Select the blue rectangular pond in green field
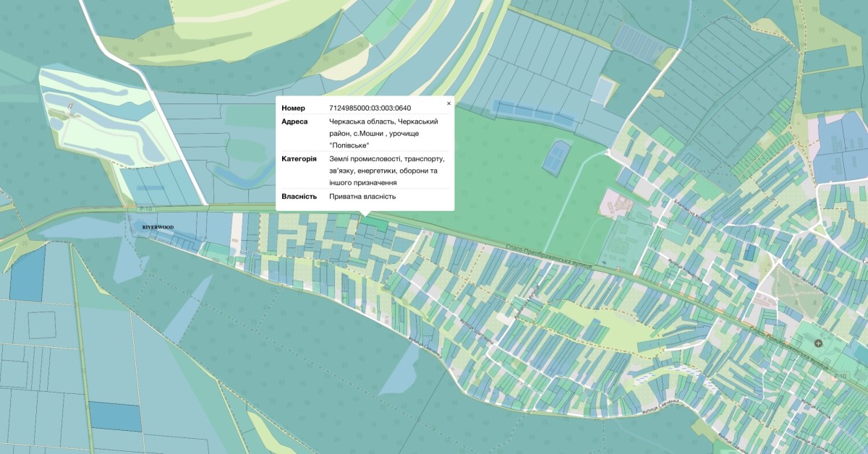The width and height of the screenshot is (868, 454). [x=556, y=156]
